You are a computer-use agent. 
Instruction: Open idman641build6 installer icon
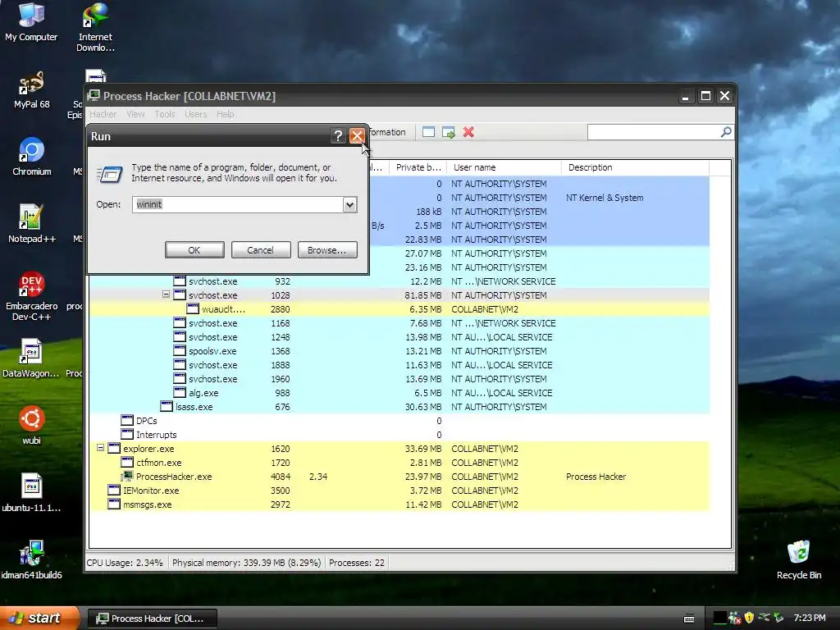(31, 559)
